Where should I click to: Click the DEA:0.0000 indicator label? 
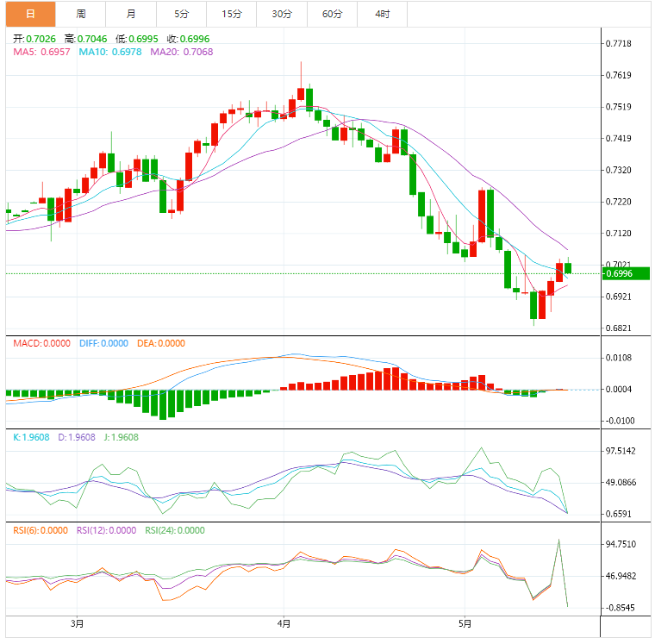click(161, 343)
